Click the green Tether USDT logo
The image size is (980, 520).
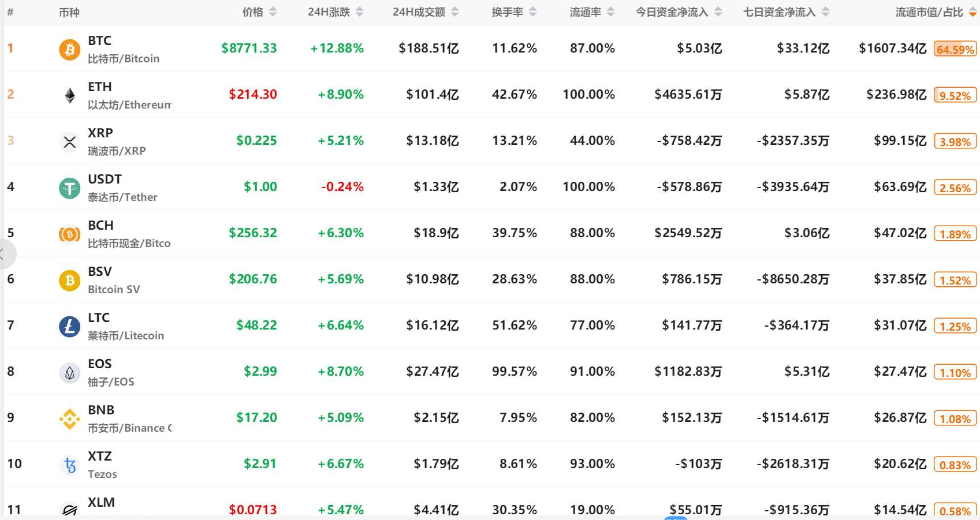pyautogui.click(x=70, y=188)
